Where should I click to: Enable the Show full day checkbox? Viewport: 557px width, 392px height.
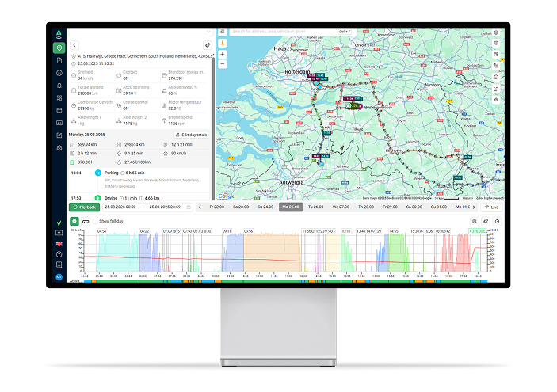click(x=94, y=221)
